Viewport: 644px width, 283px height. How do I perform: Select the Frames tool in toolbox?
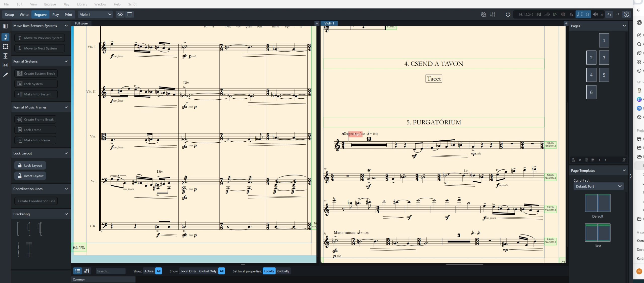click(5, 47)
